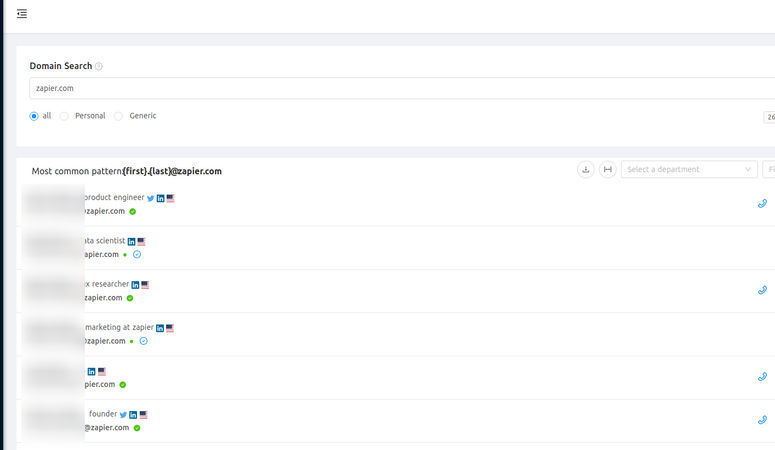The width and height of the screenshot is (775, 450).
Task: Click the "researcher" title text
Action: point(110,284)
